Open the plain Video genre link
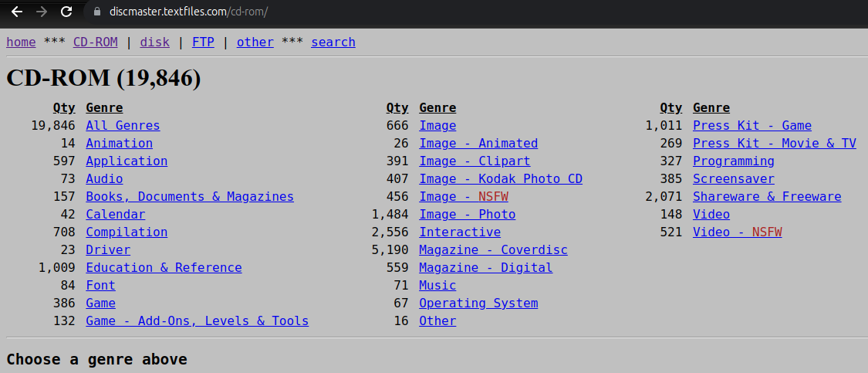Screen dimensions: 868x373 click(711, 215)
